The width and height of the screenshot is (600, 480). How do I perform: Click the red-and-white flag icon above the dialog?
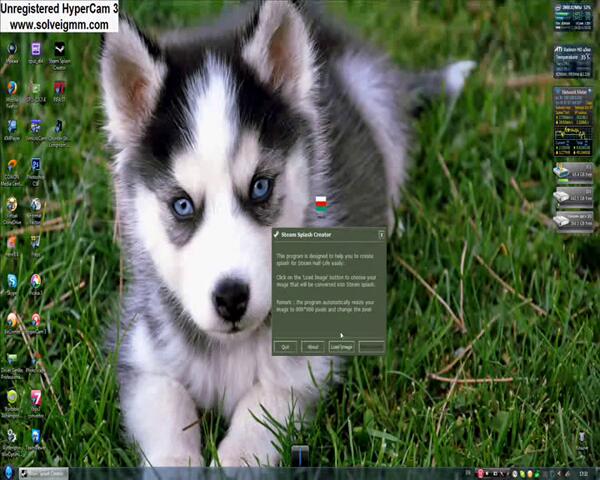321,204
